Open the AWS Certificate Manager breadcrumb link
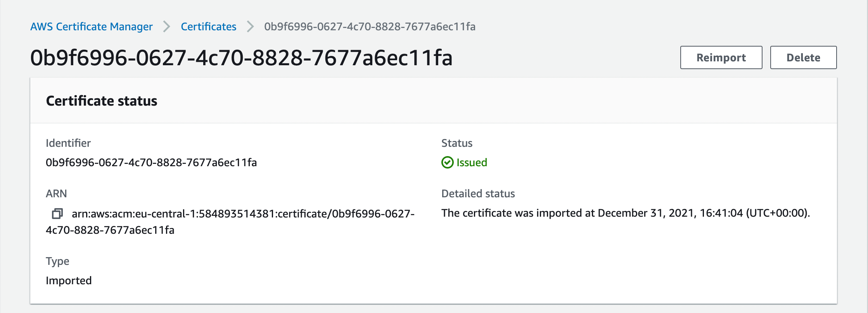868x313 pixels. click(92, 27)
